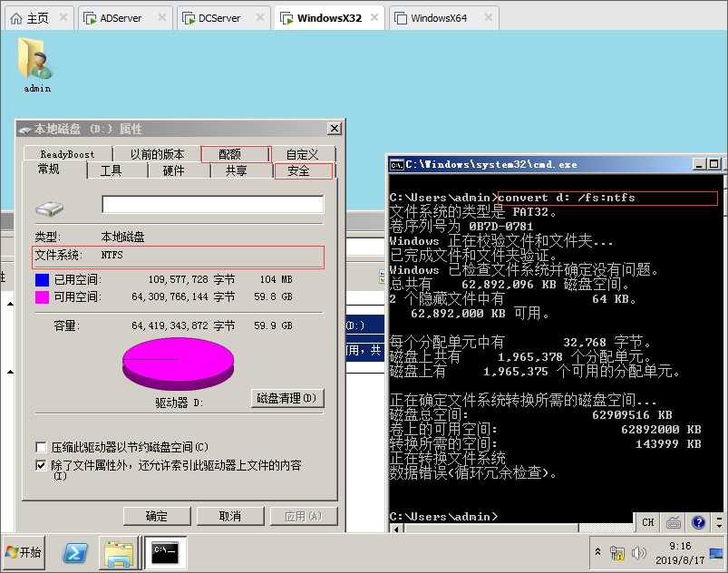Viewport: 728px width, 573px height.
Task: Click the VM icon on WindowsX32 tab
Action: click(286, 18)
